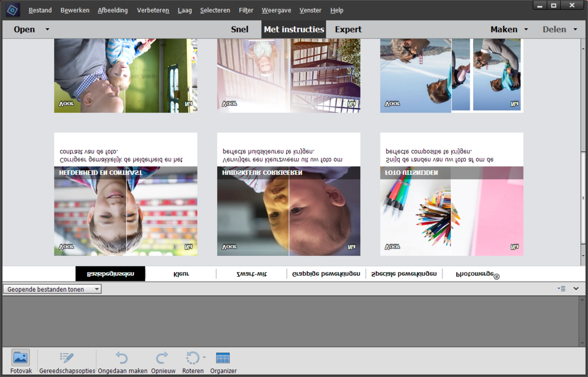This screenshot has width=588, height=377.
Task: Switch to Snel mode tab
Action: click(x=239, y=29)
